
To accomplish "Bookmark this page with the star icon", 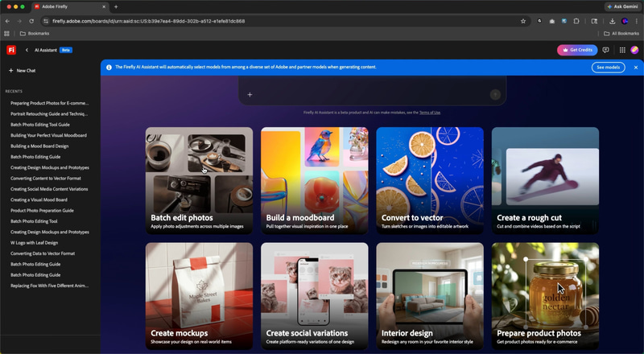I will tap(522, 22).
